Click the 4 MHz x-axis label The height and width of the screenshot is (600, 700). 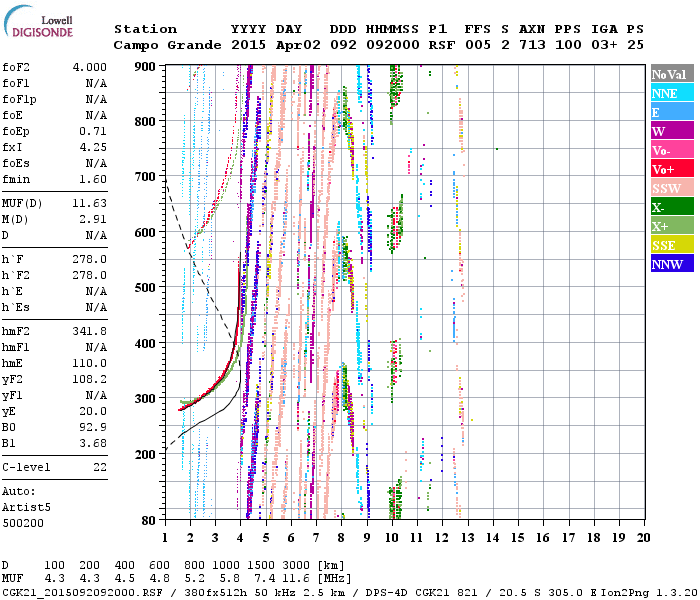point(240,538)
